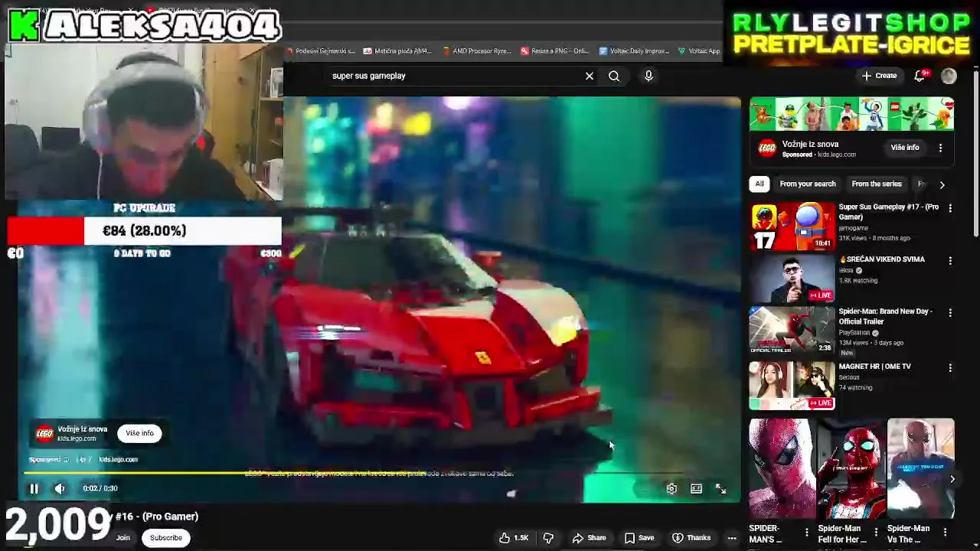This screenshot has height=551, width=980.
Task: Select 'From the series' chip
Action: pos(876,184)
